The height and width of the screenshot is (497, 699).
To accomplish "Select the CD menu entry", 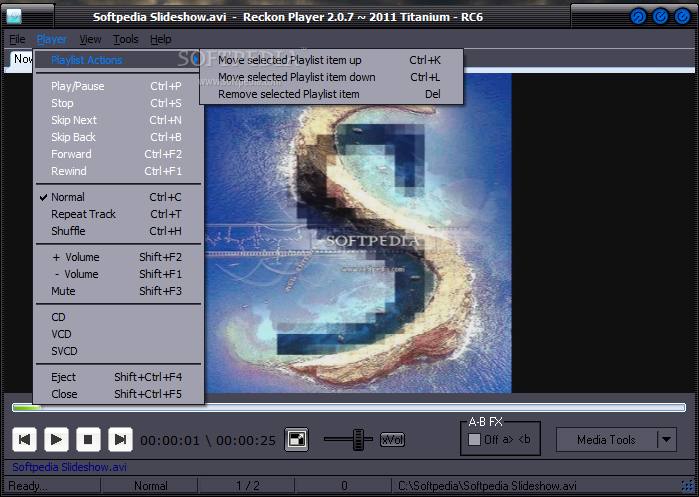I will (119, 317).
